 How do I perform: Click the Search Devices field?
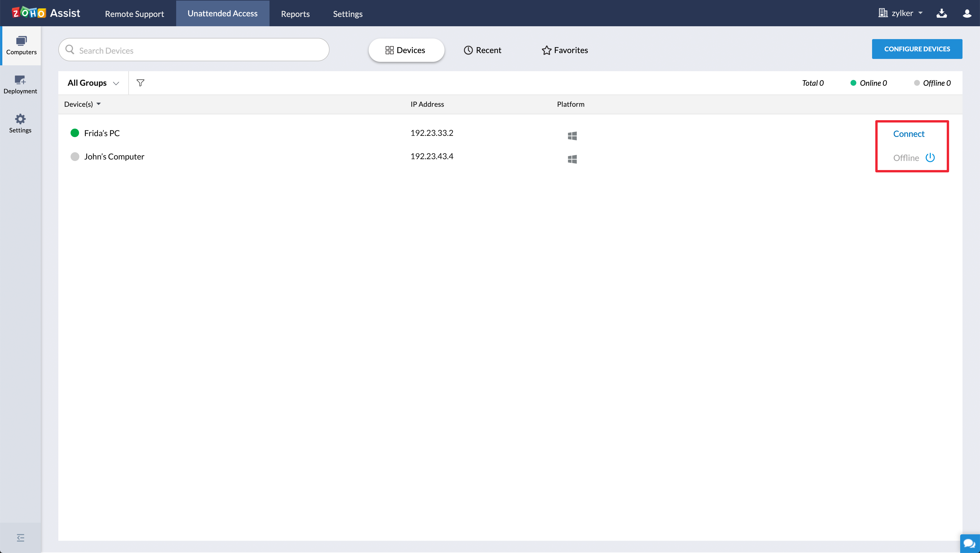(x=194, y=50)
